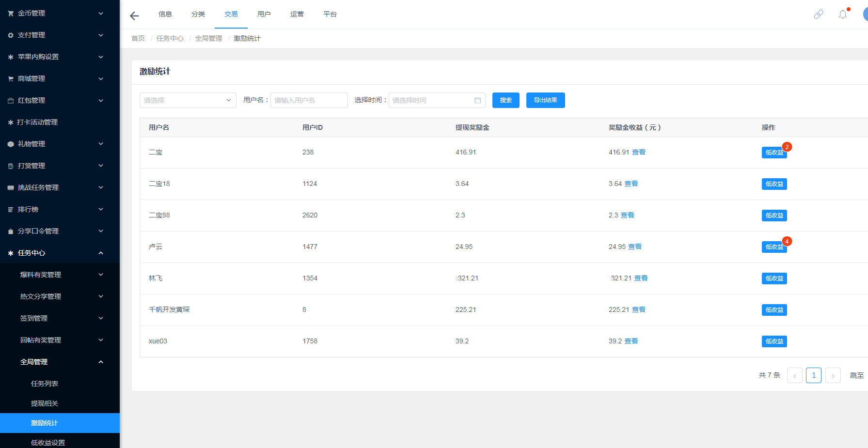Open the link icon in header

[819, 15]
